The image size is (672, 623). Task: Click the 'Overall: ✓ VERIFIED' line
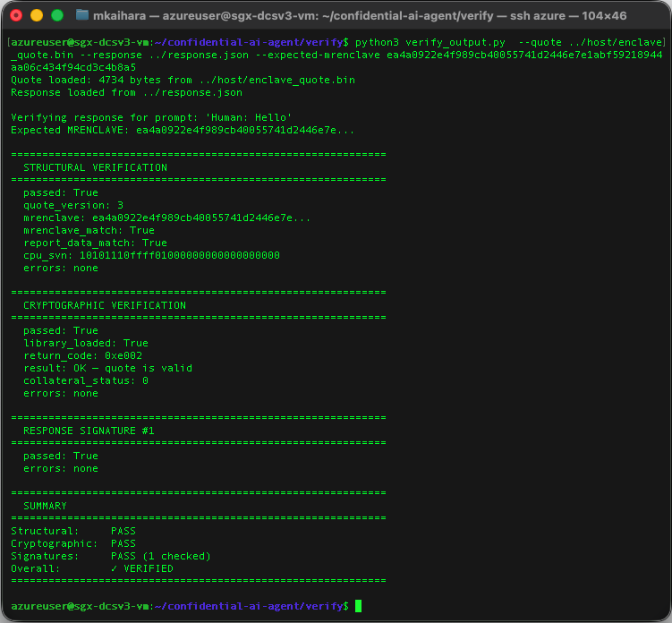coord(92,568)
